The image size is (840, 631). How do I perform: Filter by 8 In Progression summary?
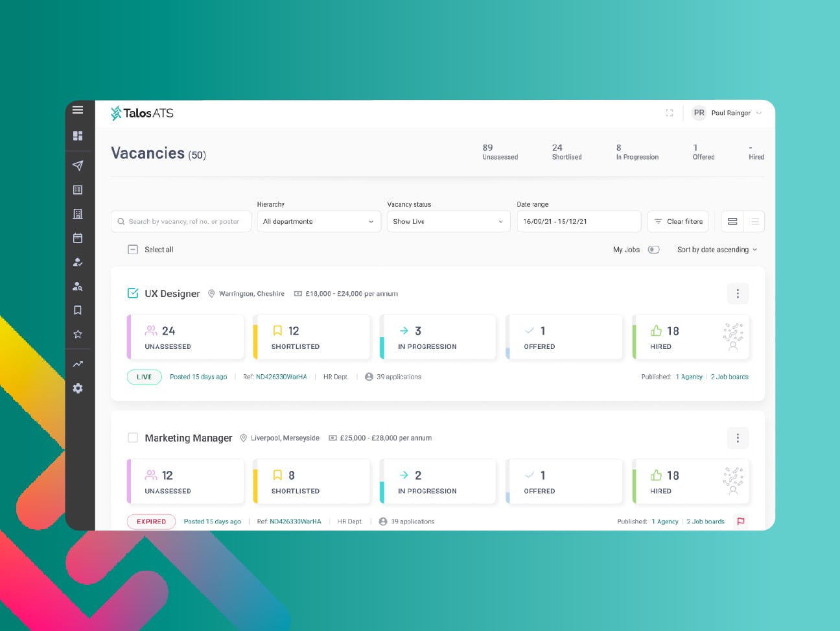click(637, 152)
